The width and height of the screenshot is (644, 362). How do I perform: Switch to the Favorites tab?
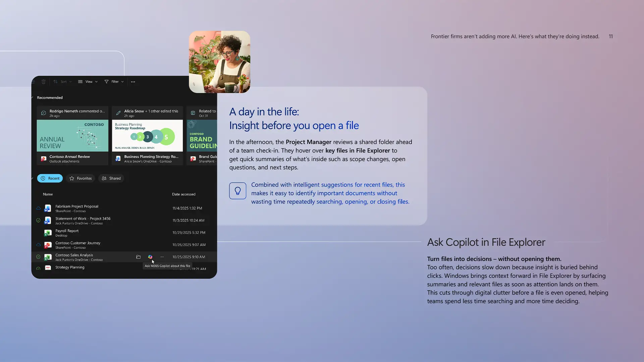click(x=80, y=178)
